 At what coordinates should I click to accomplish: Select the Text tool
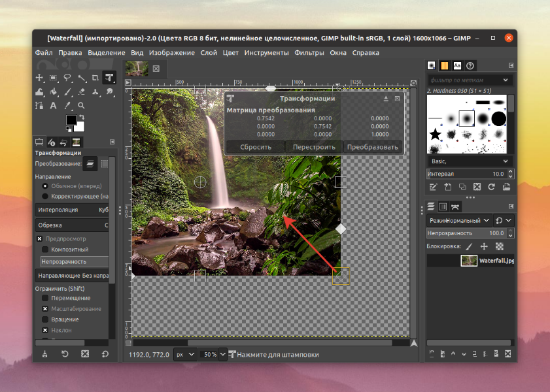(54, 105)
